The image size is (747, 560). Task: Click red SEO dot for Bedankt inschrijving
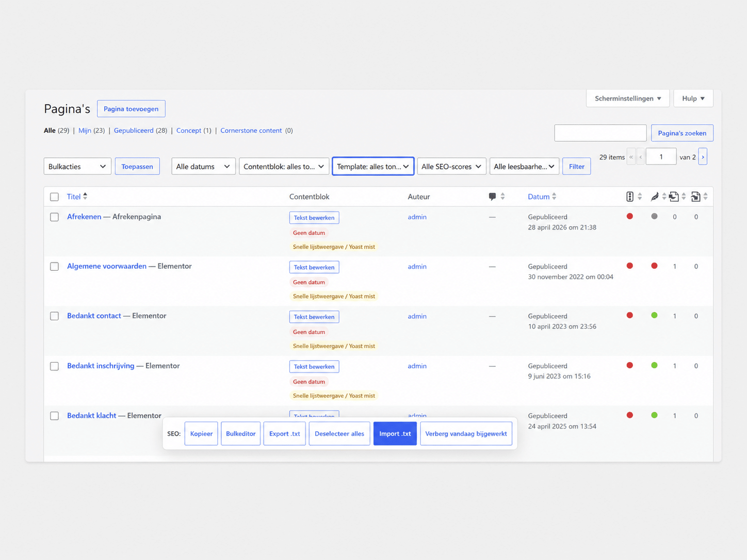pos(630,366)
